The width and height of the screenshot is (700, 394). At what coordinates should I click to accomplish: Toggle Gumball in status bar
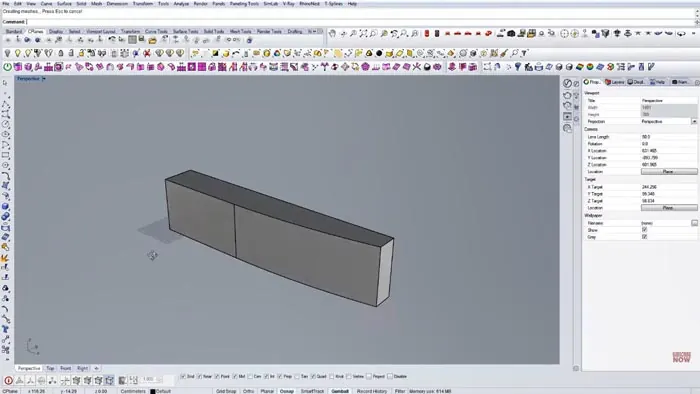340,391
